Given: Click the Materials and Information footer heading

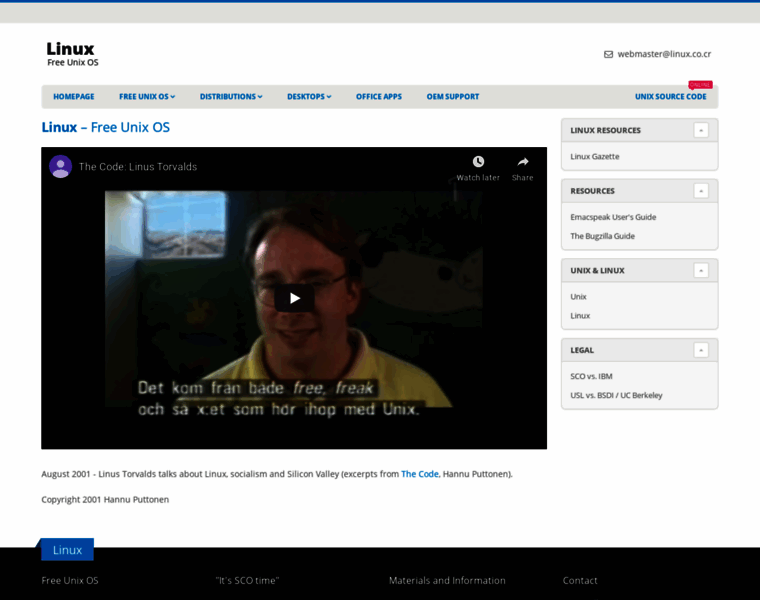Looking at the screenshot, I should tap(447, 580).
